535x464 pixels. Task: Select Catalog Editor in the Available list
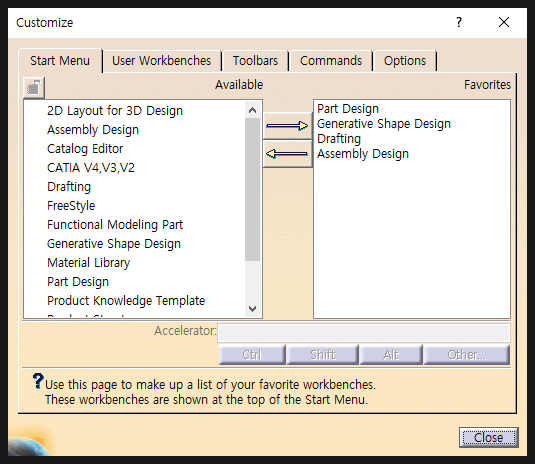[x=85, y=149]
